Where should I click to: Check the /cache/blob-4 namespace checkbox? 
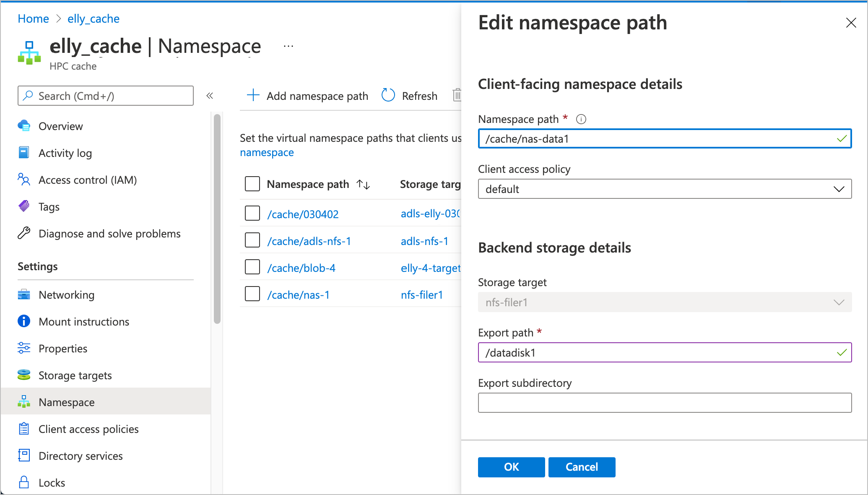point(252,266)
